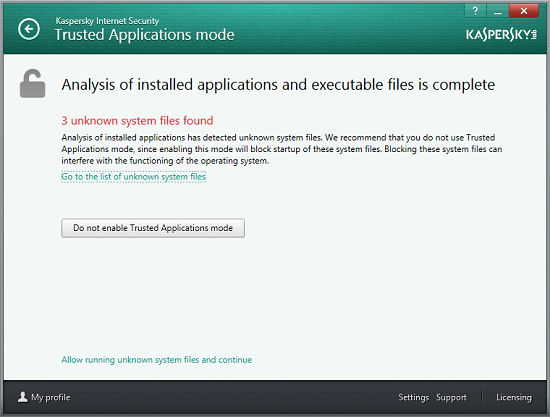The height and width of the screenshot is (417, 550).
Task: Minimize the Kaspersky window
Action: 497,11
